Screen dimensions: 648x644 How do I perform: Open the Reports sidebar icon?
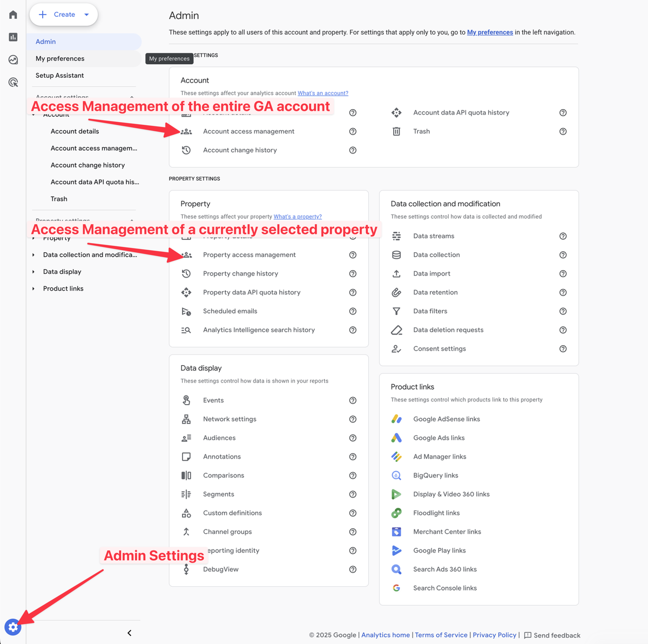(12, 37)
